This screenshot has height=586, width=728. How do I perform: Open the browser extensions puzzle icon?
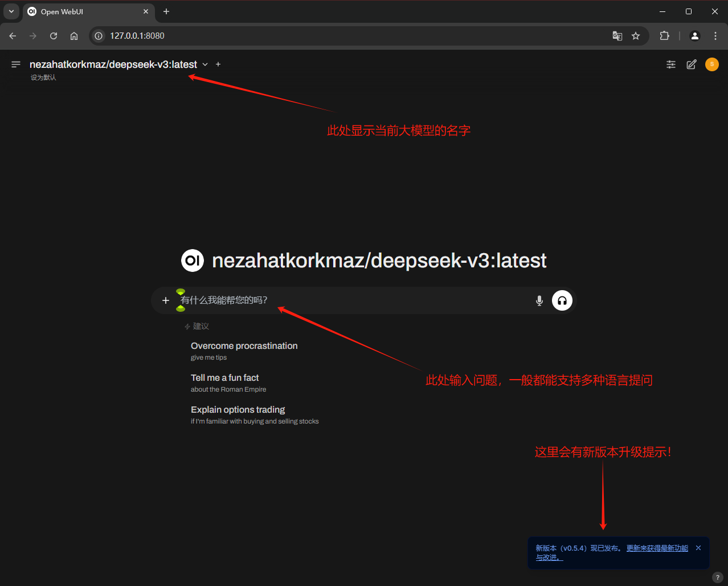tap(664, 36)
